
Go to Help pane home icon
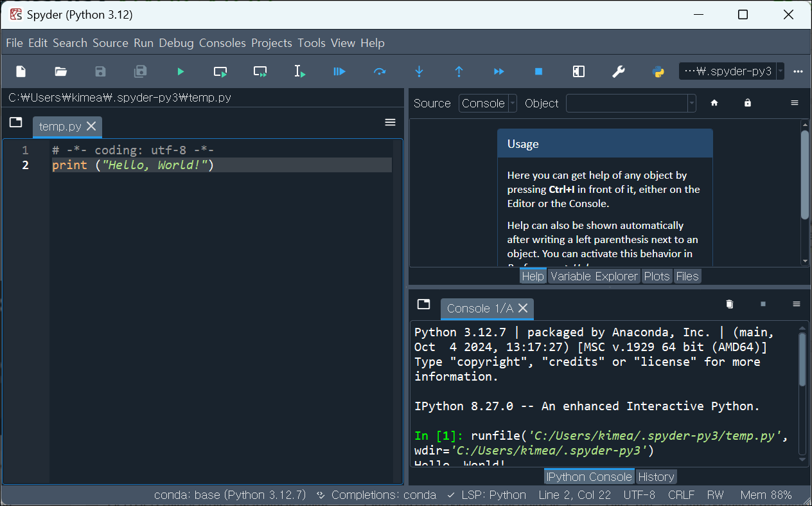pos(714,103)
